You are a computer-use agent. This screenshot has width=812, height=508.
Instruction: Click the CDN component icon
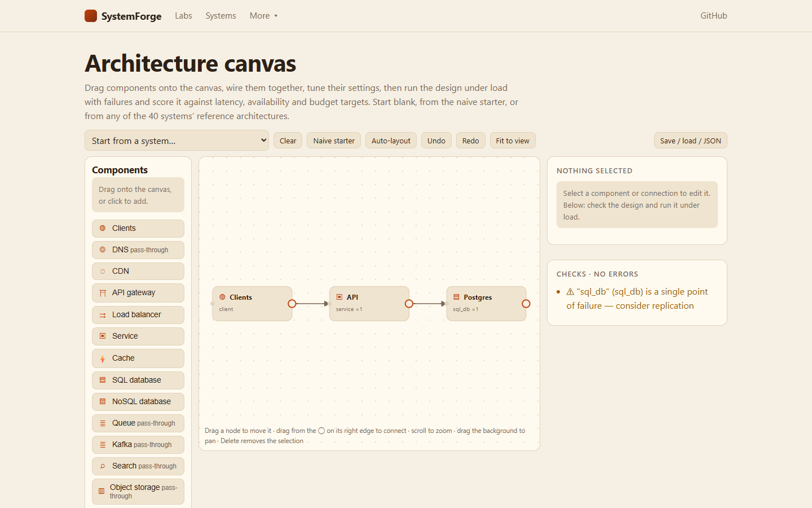point(103,271)
